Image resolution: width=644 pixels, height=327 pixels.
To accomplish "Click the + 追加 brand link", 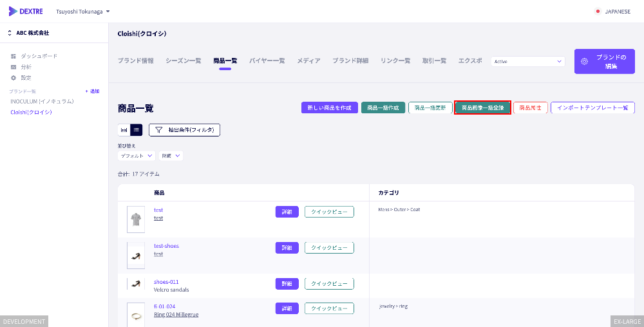I will pyautogui.click(x=92, y=91).
